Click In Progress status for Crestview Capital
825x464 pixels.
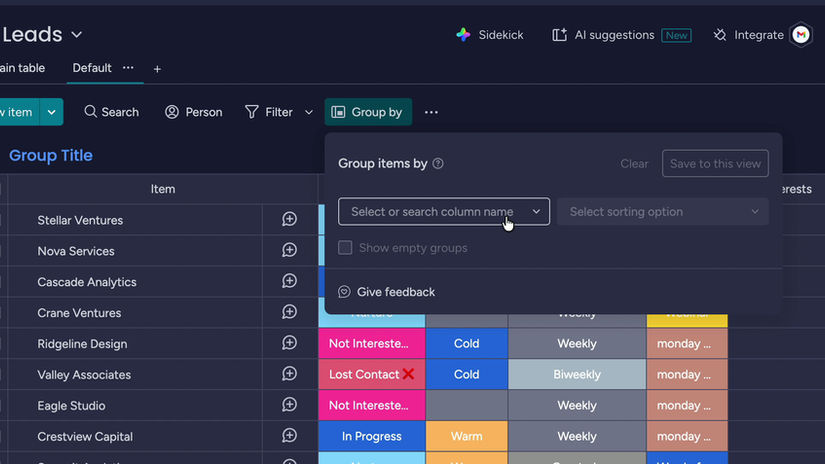click(371, 436)
